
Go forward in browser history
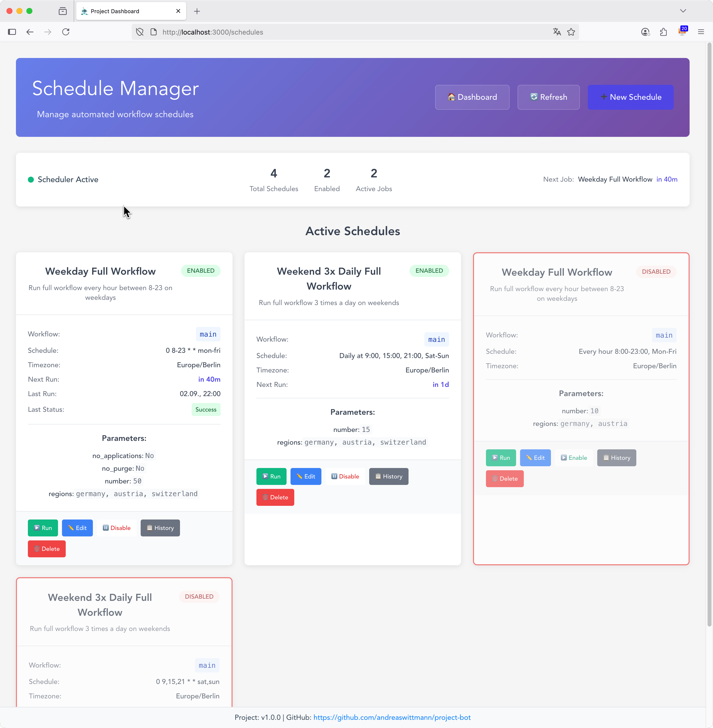(x=48, y=32)
